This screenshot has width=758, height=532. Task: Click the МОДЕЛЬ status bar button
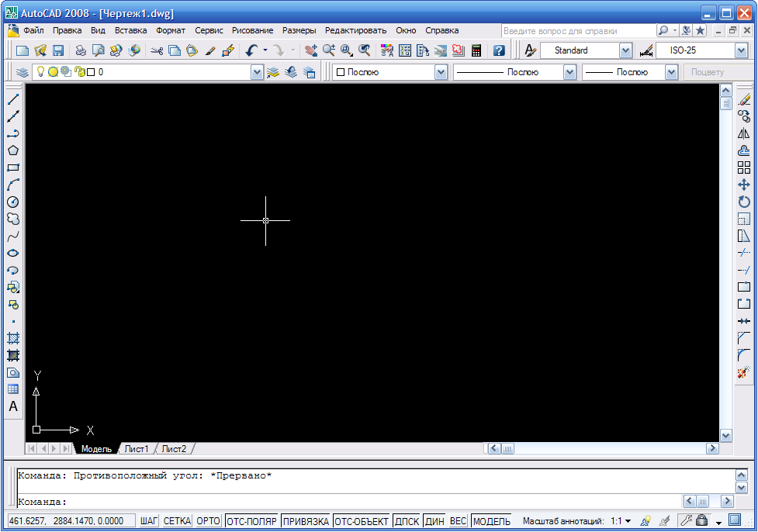tap(492, 521)
